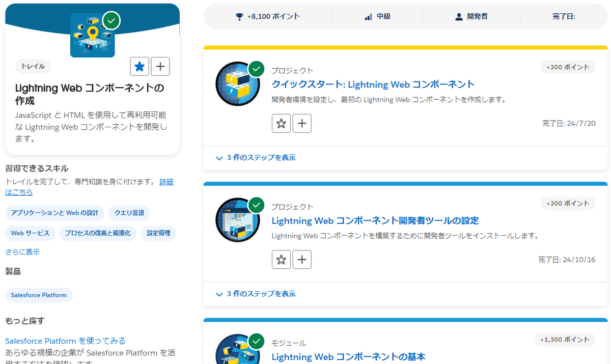The image size is (611, 364).
Task: Select the Salesforce Platform product tag
Action: (x=39, y=295)
